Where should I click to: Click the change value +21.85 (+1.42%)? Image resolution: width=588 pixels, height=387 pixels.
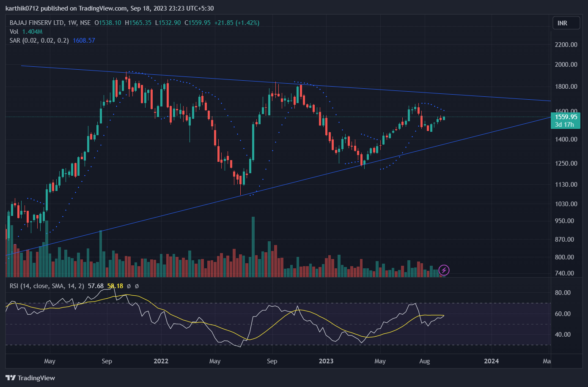[x=237, y=23]
